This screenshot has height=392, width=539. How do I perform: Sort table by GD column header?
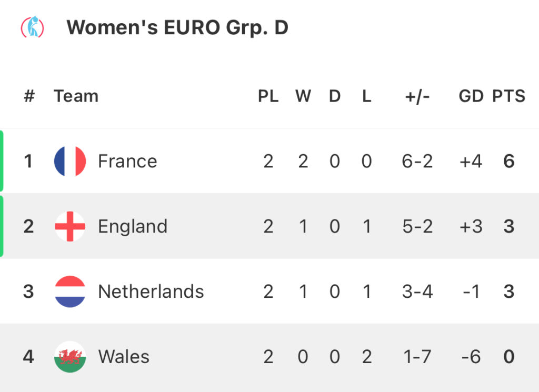471,96
